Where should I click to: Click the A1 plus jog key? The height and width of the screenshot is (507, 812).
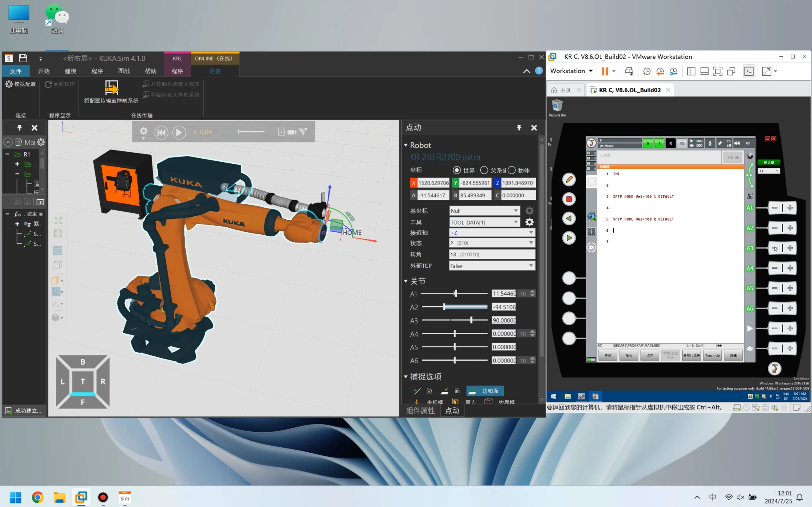coord(790,208)
